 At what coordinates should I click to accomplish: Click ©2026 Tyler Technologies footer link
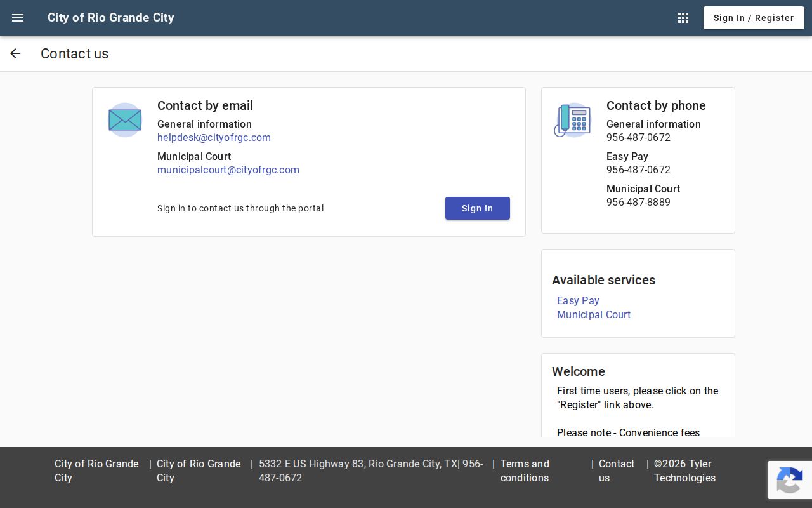point(684,471)
